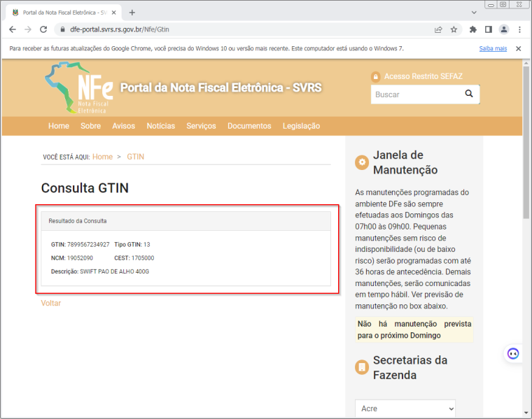Open the Notícias menu item
The image size is (532, 419).
point(161,126)
